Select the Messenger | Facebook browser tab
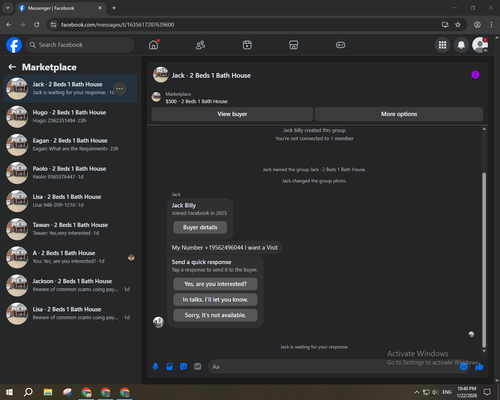The height and width of the screenshot is (400, 500). (x=61, y=8)
